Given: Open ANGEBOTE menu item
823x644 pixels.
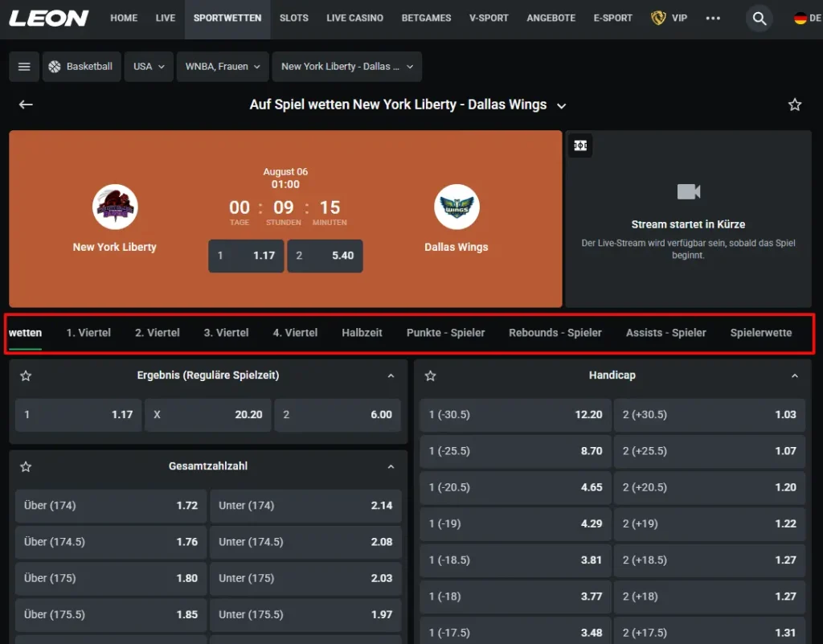Looking at the screenshot, I should point(551,18).
